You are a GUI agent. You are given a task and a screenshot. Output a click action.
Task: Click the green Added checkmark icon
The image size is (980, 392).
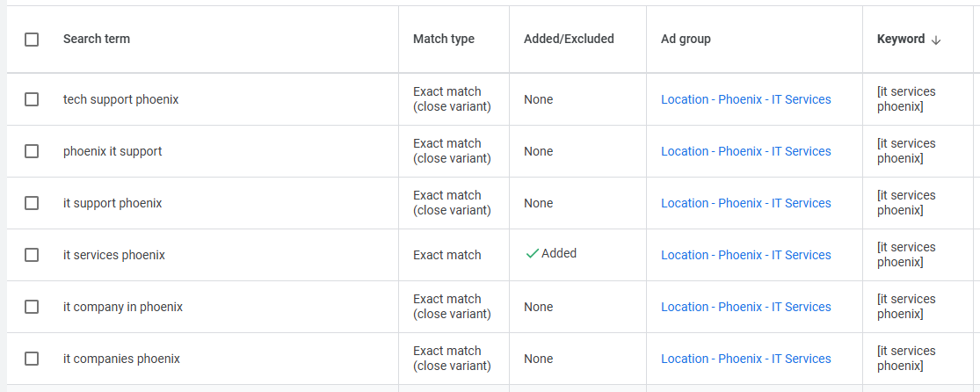(531, 254)
